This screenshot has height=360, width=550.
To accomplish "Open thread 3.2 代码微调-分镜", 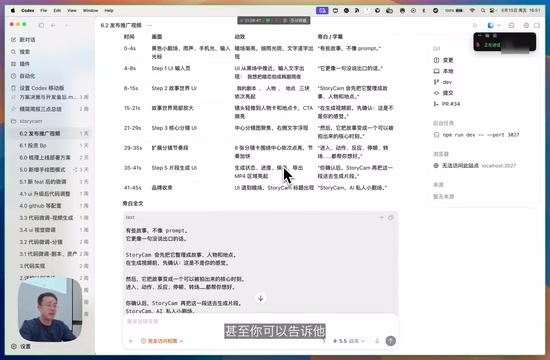I will tap(49, 242).
